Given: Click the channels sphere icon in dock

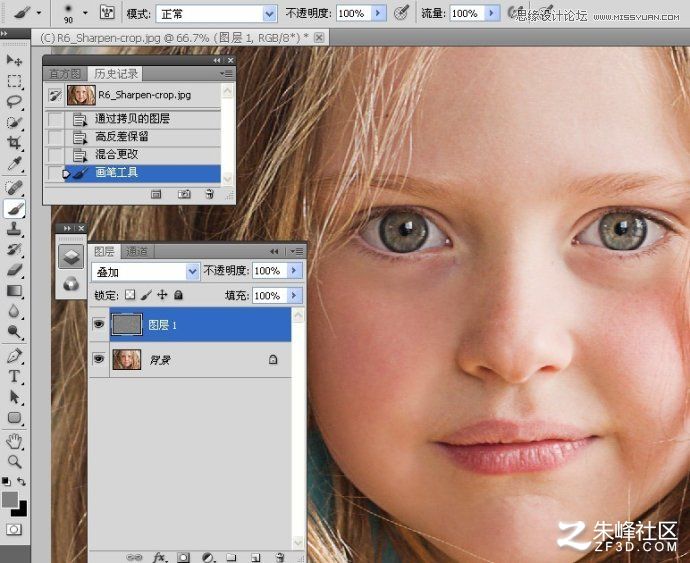Looking at the screenshot, I should pos(71,284).
